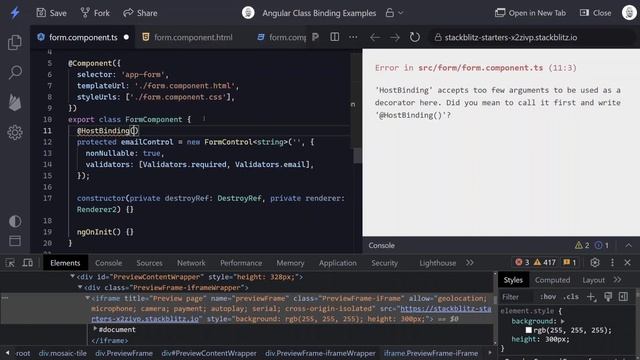Click the editor vertical scrollbar
This screenshot has width=640, height=360.
coord(357,155)
